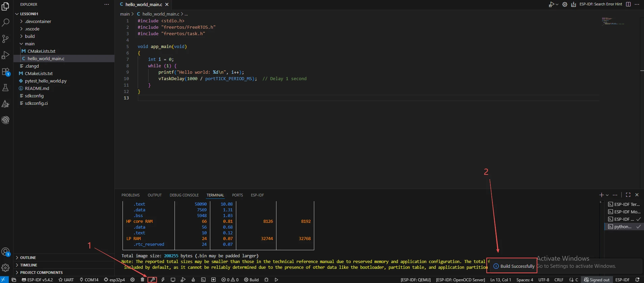
Task: Open the Espressif ESP-IDF Explorer view
Action: click(5, 120)
